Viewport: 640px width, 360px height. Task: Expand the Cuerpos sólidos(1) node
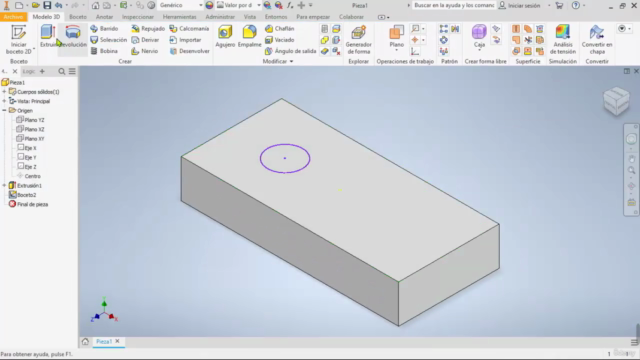(x=4, y=92)
